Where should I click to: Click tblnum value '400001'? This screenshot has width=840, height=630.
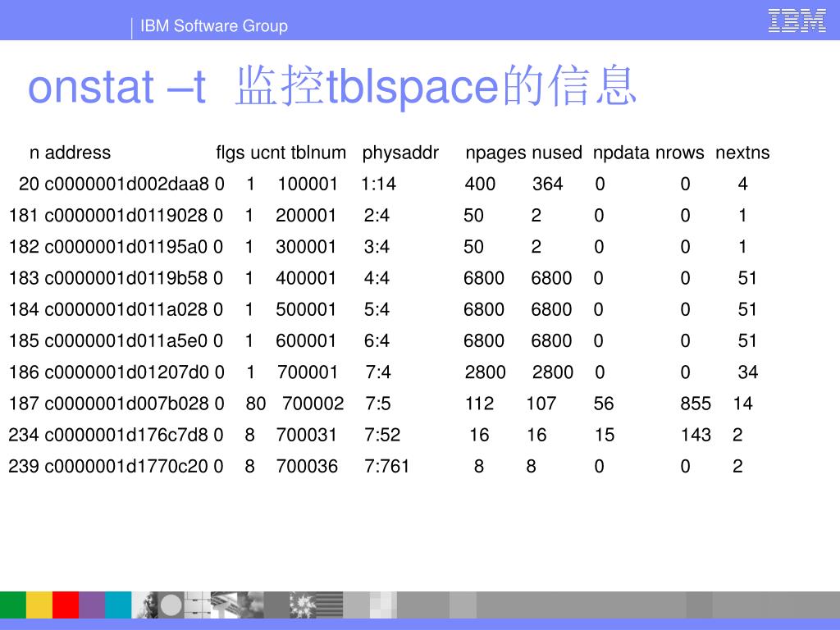pyautogui.click(x=306, y=279)
